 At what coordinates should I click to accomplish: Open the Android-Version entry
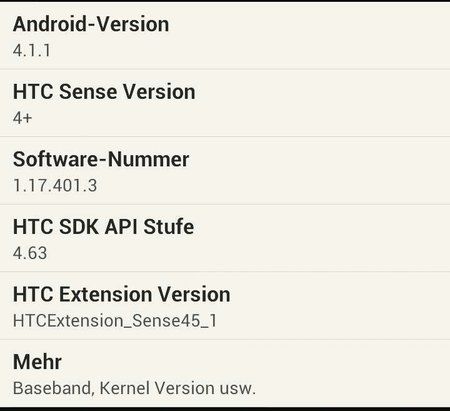coord(225,36)
